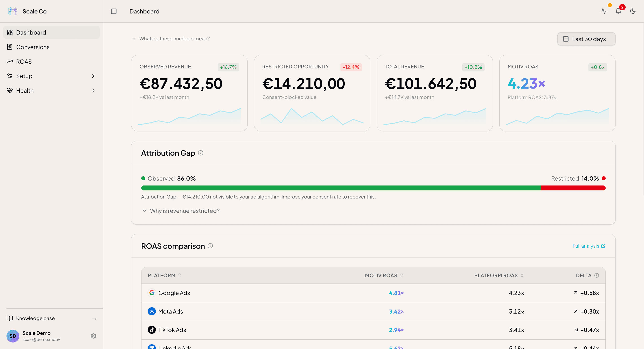Click TikTok Ads delta -0.47x
Viewport: 644px width, 349px height.
coord(587,330)
